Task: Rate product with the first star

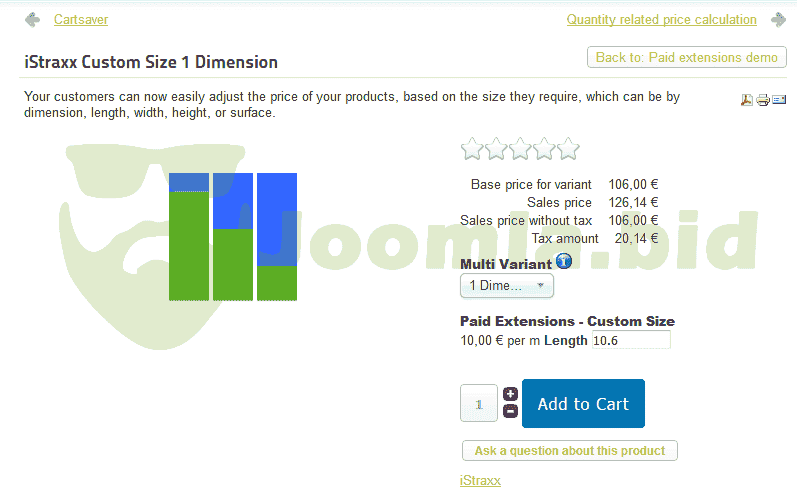Action: click(472, 149)
